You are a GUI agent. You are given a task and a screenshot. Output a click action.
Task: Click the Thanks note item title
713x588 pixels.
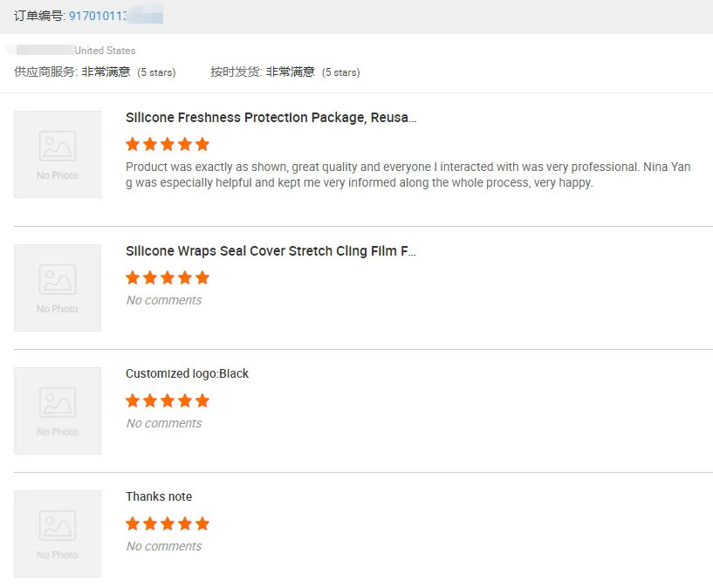[159, 496]
